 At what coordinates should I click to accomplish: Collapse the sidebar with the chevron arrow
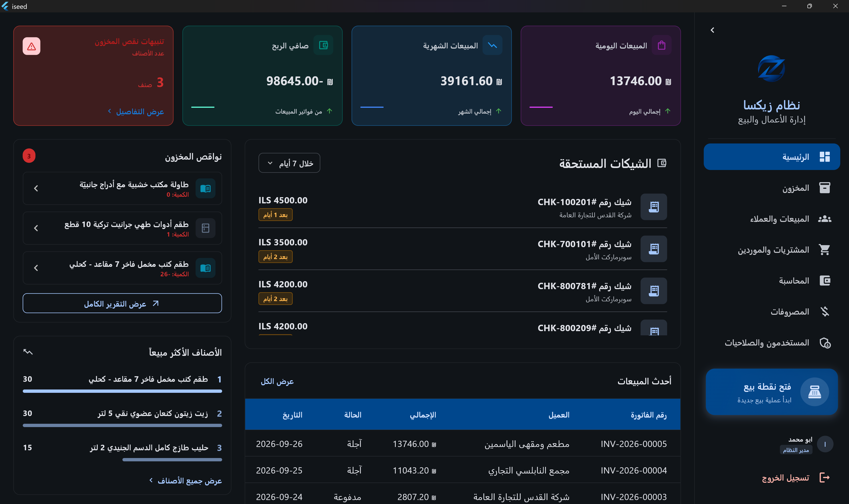tap(712, 30)
